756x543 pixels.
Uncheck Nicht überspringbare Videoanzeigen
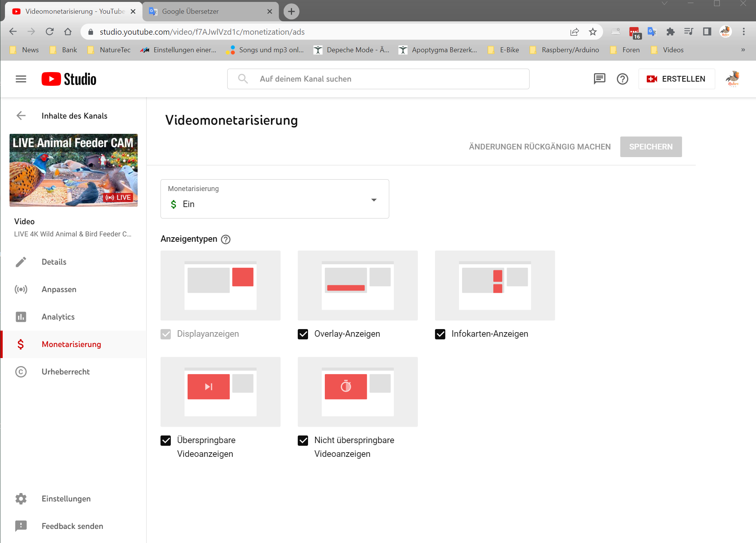303,440
